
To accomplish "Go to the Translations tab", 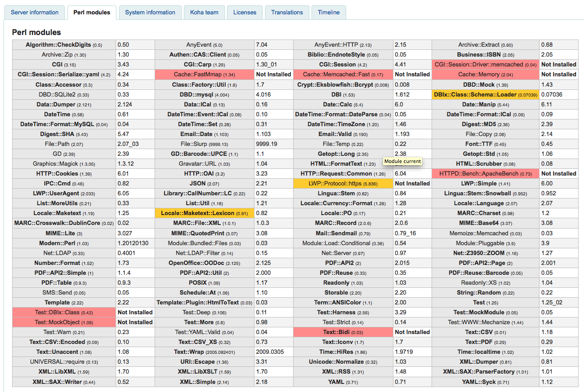I will 287,13.
